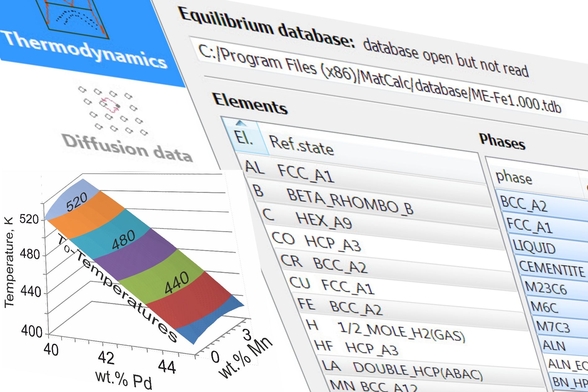The width and height of the screenshot is (588, 392).
Task: Choose the M23C6 phase entry
Action: [x=546, y=288]
